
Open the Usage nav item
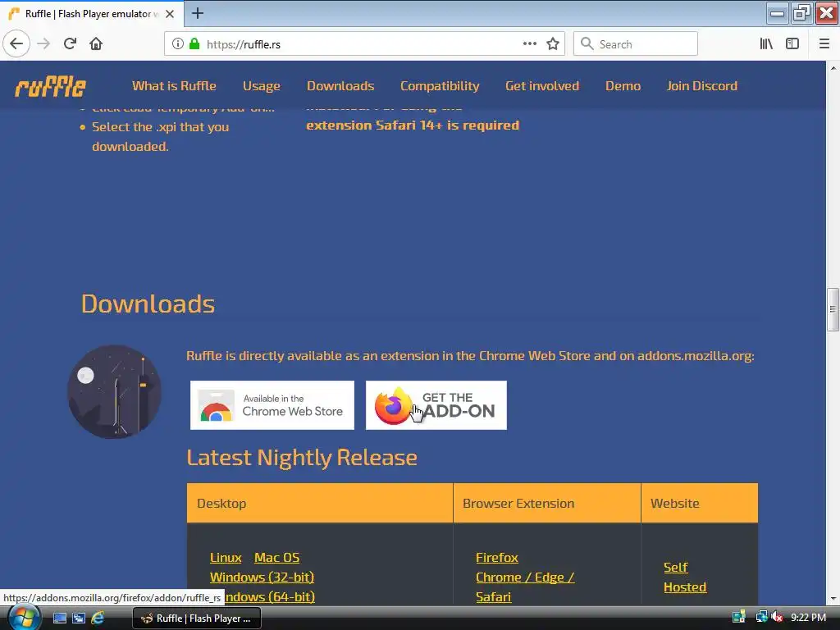[x=262, y=85]
